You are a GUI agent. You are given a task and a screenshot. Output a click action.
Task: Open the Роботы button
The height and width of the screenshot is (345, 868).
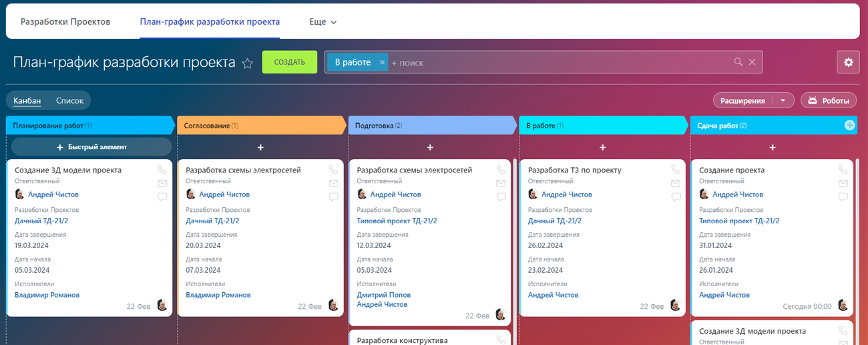point(828,101)
